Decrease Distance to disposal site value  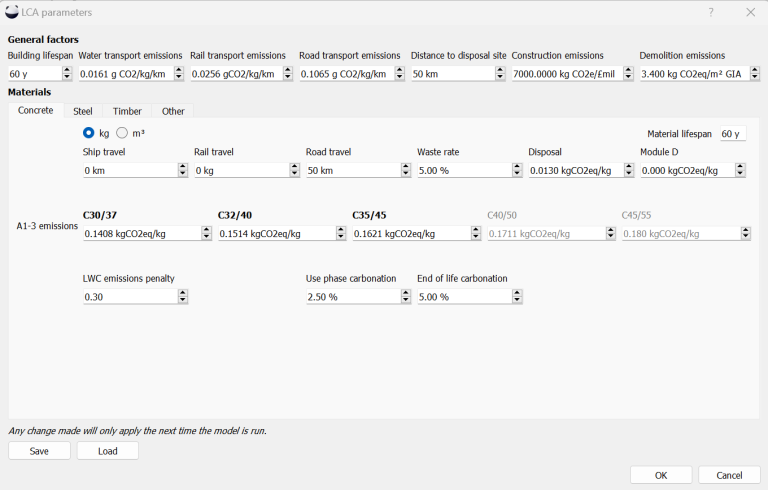click(x=502, y=77)
